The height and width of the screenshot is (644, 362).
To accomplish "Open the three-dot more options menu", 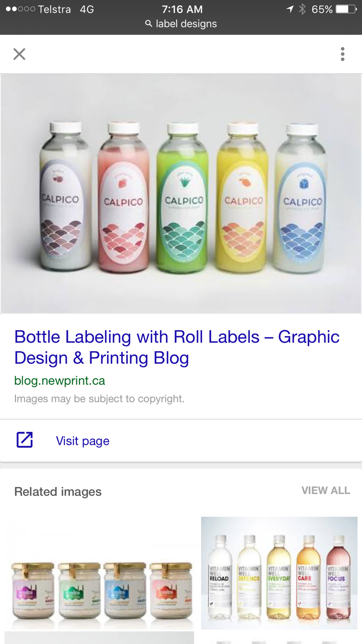I will 342,54.
